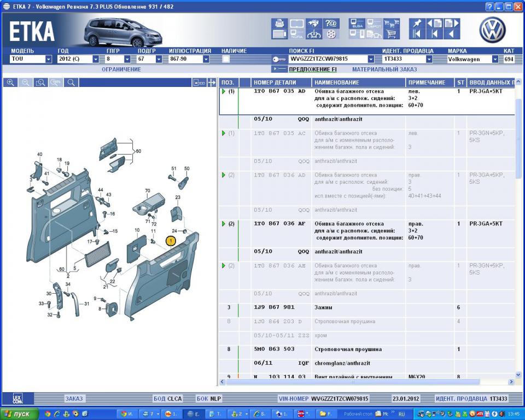525x420 pixels.
Task: Open the ELSA workshop system button
Action: click(357, 24)
